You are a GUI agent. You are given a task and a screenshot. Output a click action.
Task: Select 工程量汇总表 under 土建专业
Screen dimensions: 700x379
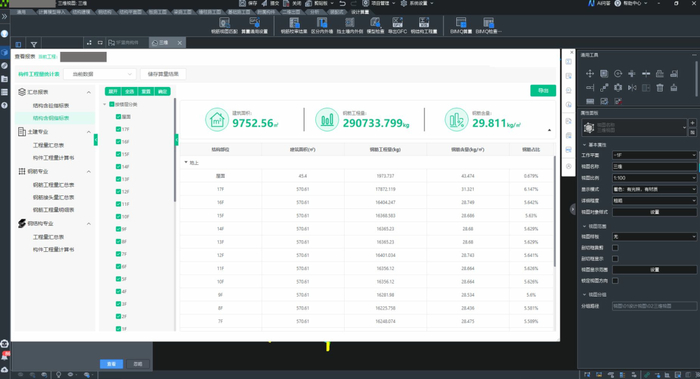tap(48, 146)
